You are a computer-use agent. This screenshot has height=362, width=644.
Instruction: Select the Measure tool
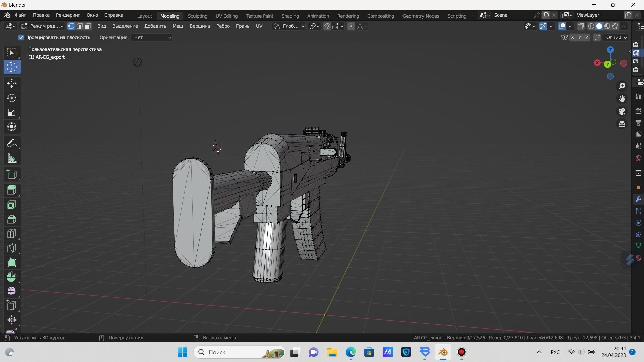coord(12,158)
